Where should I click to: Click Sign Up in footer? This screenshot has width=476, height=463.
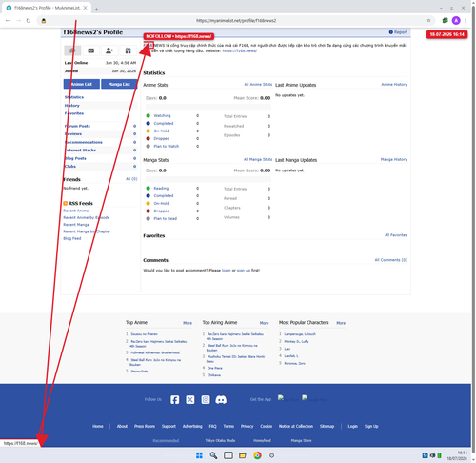point(371,426)
